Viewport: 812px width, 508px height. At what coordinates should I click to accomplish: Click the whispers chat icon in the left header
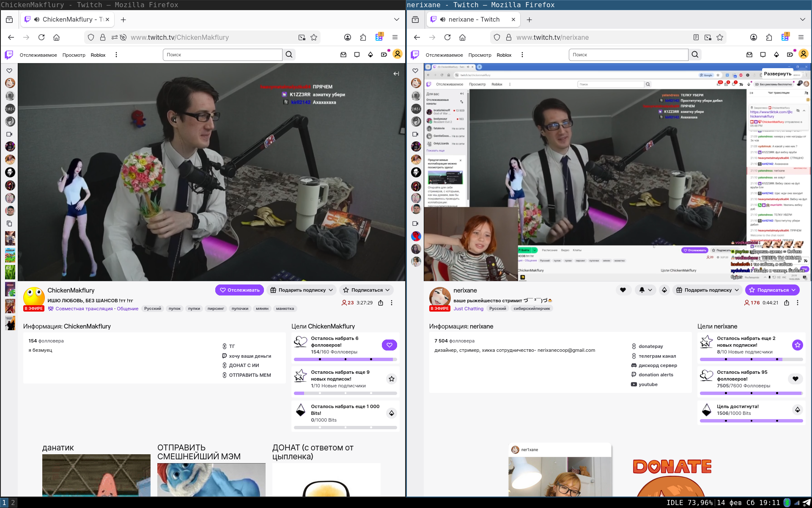pos(357,55)
